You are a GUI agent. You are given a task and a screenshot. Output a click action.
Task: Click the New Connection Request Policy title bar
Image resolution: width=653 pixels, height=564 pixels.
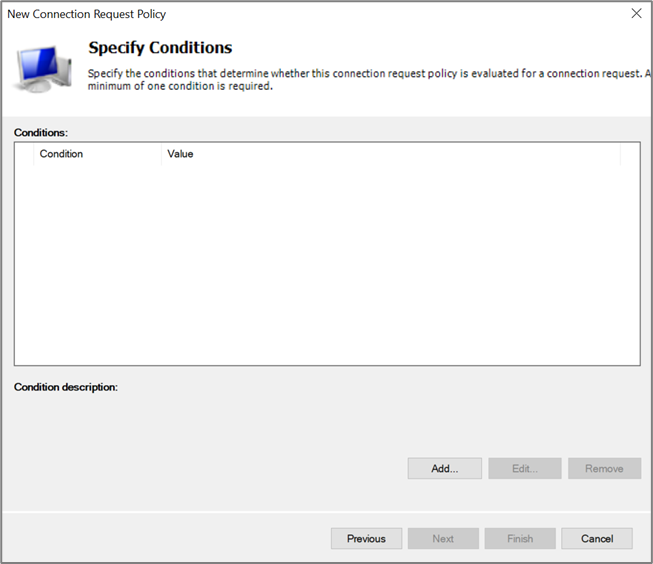tap(300, 14)
